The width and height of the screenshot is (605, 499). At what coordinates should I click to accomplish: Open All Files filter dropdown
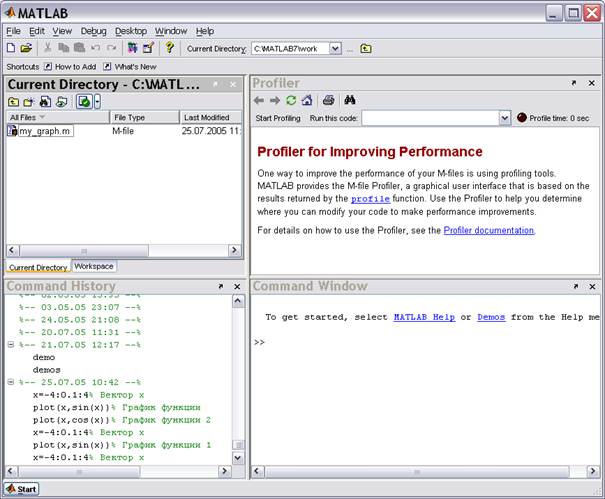tap(42, 117)
